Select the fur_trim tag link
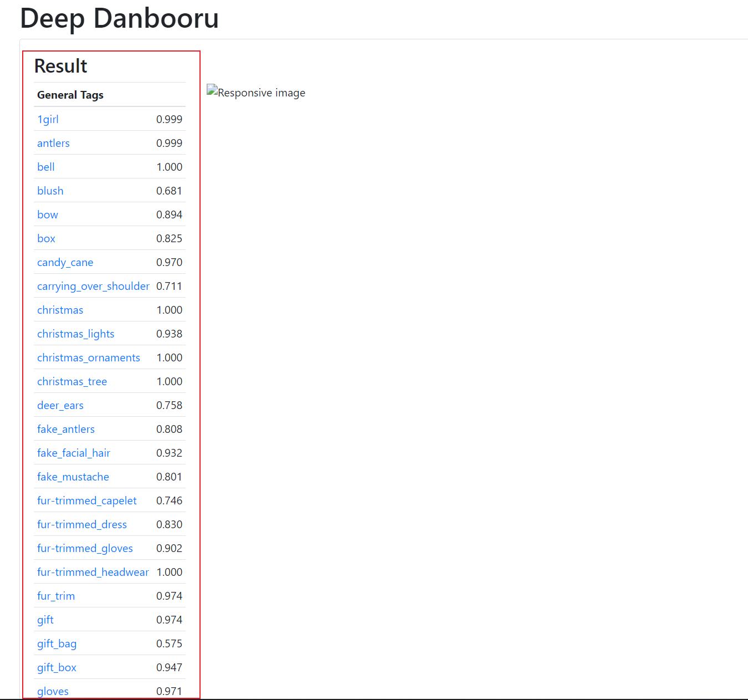748x700 pixels. tap(56, 596)
